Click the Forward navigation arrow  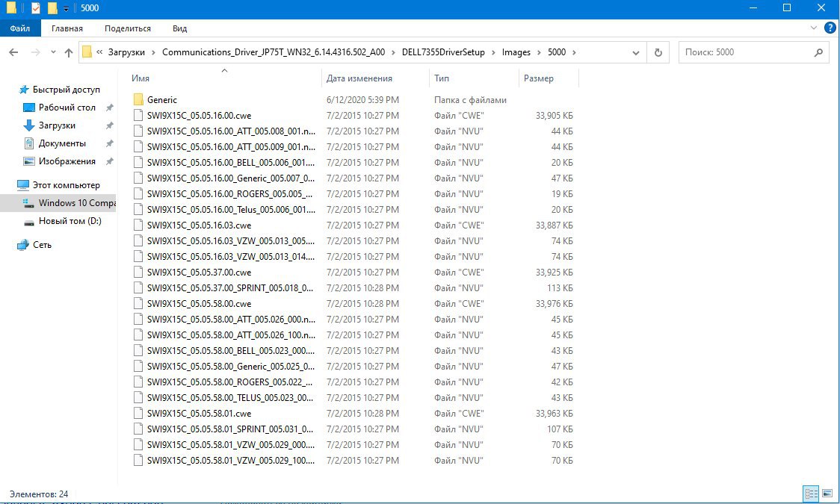point(35,52)
